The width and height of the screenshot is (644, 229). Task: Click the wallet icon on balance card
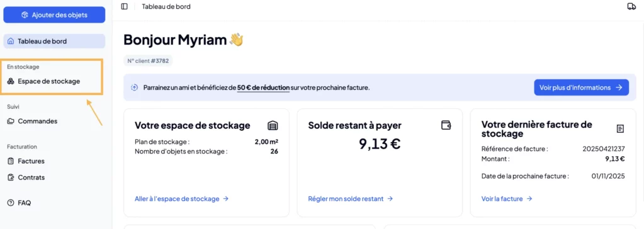446,125
